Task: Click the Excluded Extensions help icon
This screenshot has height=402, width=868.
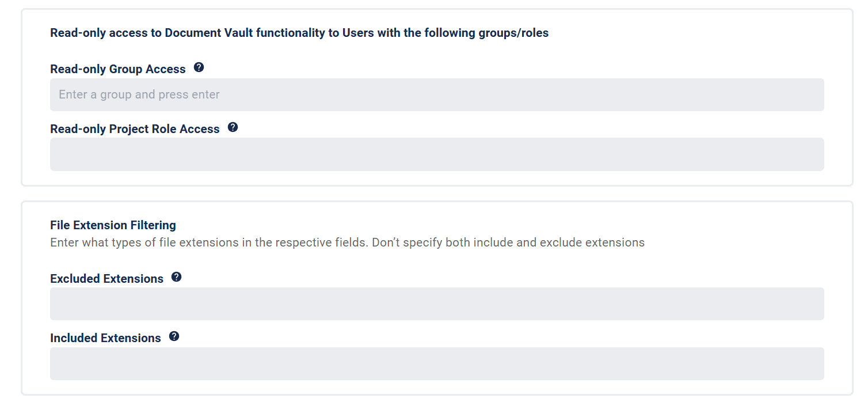Action: pyautogui.click(x=177, y=277)
